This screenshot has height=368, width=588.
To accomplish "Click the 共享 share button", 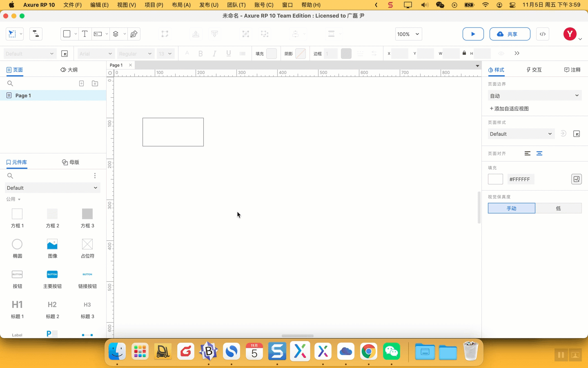I will click(510, 34).
